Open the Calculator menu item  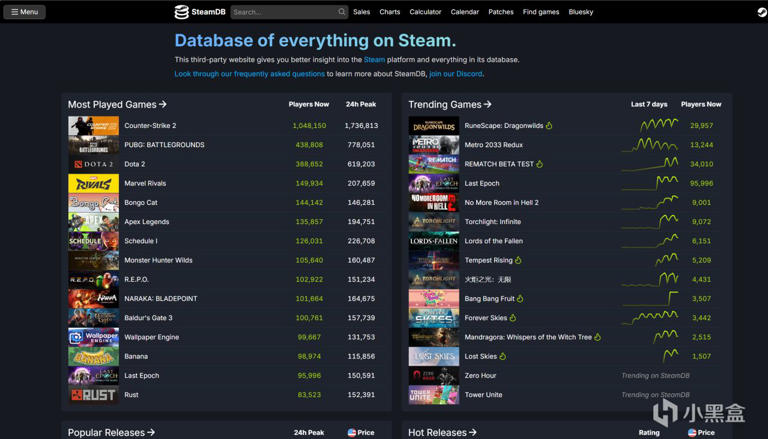pyautogui.click(x=425, y=12)
